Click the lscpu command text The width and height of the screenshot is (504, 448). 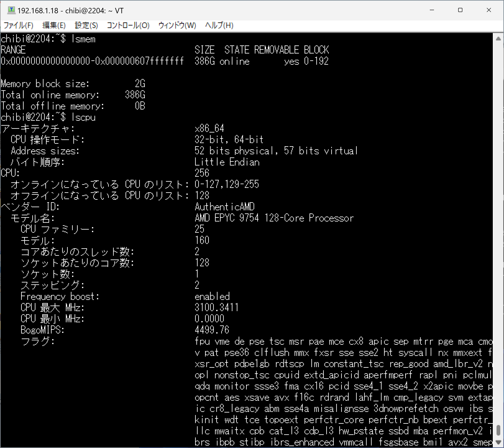pyautogui.click(x=83, y=117)
